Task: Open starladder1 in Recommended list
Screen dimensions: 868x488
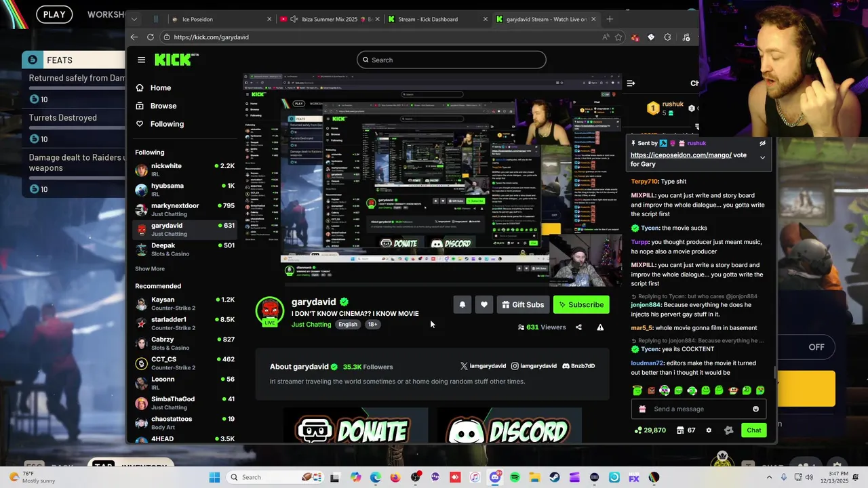Action: point(184,323)
